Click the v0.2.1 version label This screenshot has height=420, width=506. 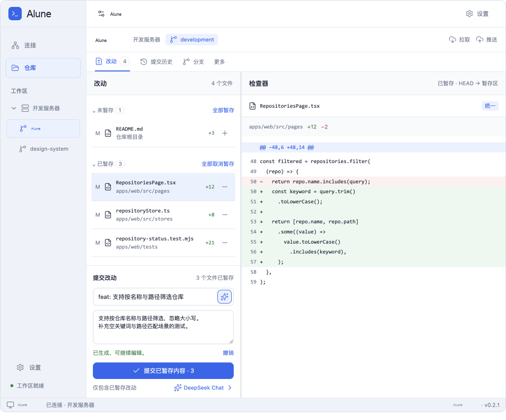[492, 405]
